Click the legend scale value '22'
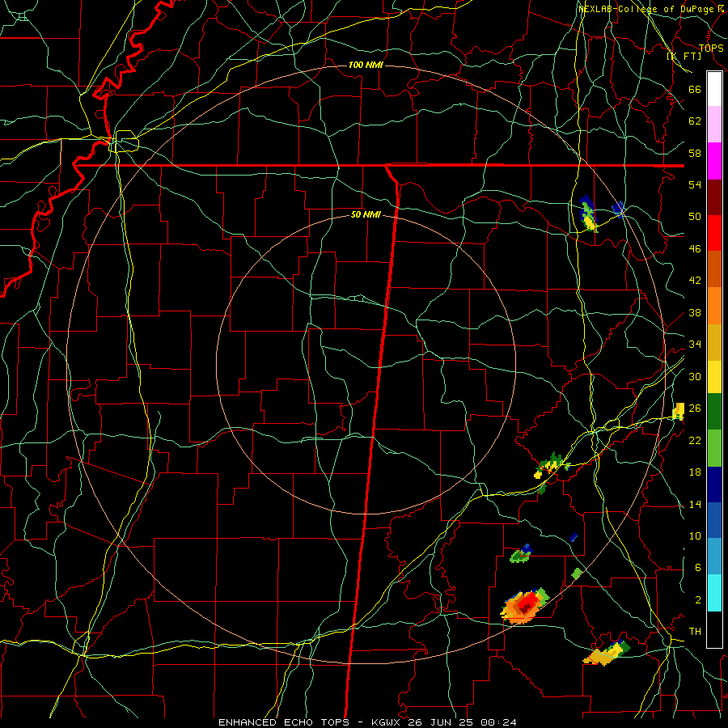Viewport: 728px width, 728px height. tap(695, 440)
